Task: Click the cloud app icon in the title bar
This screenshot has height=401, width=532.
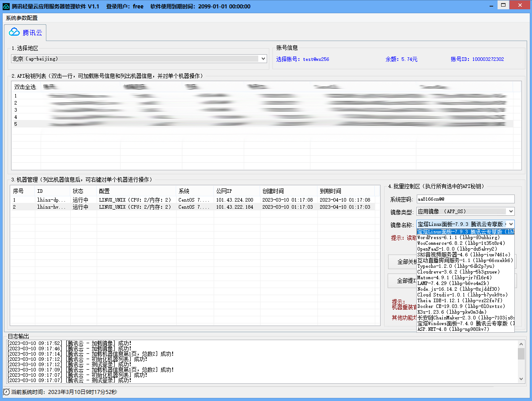Action: pyautogui.click(x=6, y=6)
